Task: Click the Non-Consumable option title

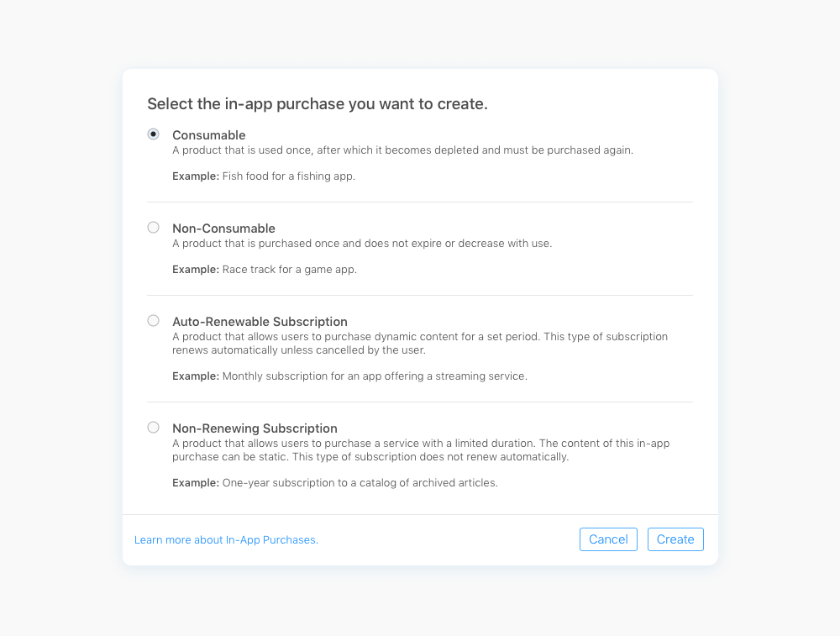Action: click(x=223, y=229)
